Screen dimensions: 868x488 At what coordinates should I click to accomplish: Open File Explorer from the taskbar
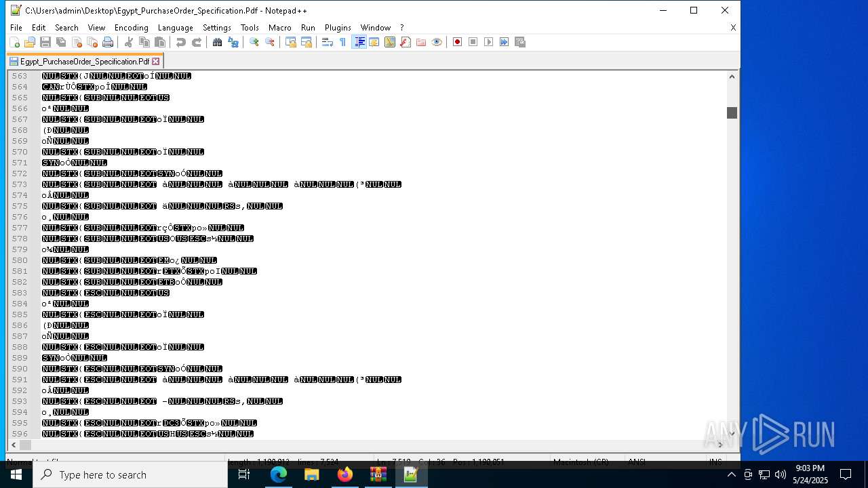click(x=312, y=474)
